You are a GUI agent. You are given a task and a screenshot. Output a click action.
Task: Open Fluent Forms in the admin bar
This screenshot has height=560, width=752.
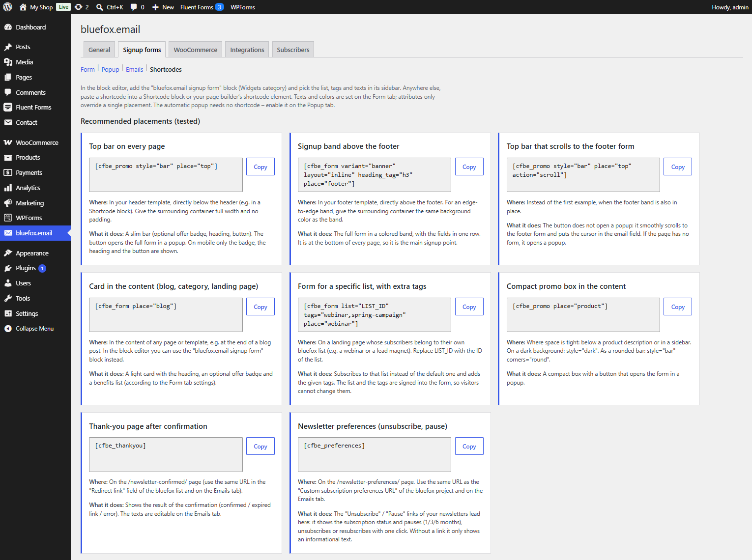point(202,7)
